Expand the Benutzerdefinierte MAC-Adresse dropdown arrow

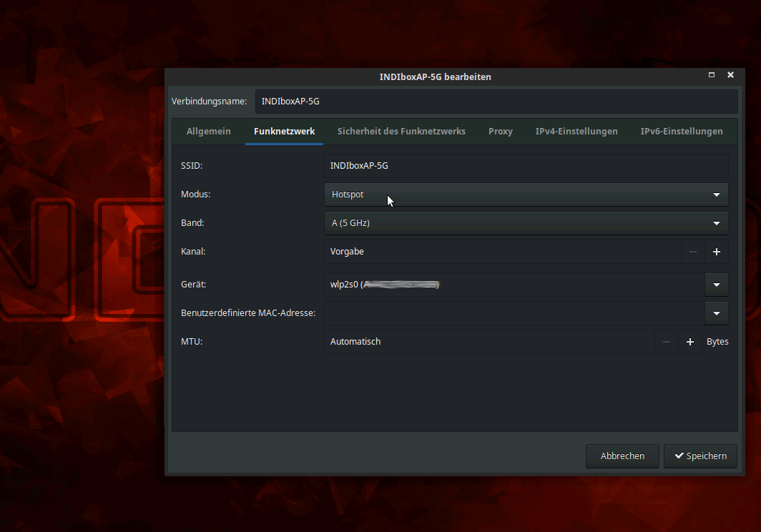[x=717, y=313]
